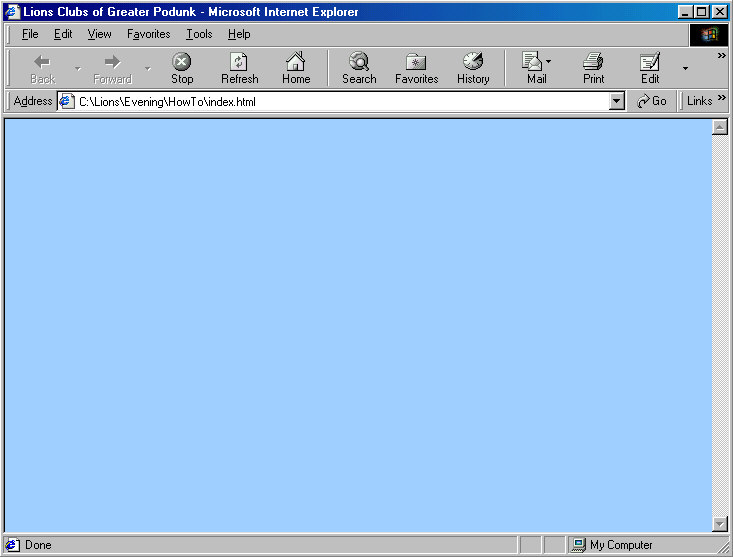Expand the Links bar chevron
733x557 pixels.
[721, 97]
